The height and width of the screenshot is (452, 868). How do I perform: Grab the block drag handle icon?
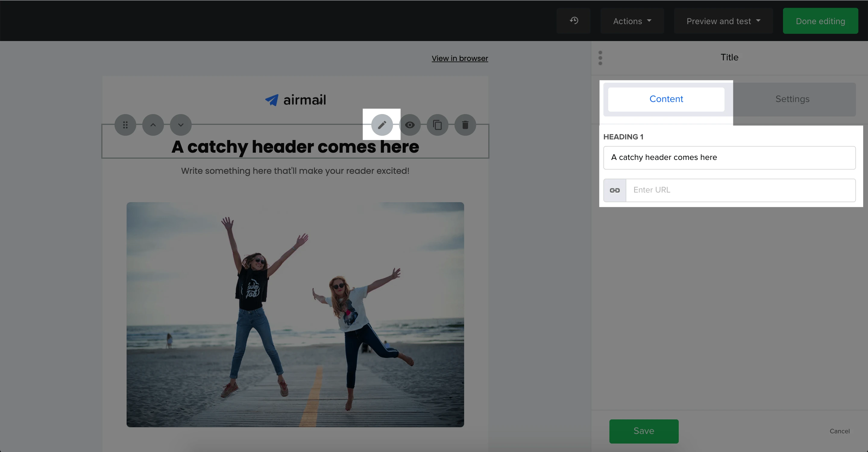point(125,125)
